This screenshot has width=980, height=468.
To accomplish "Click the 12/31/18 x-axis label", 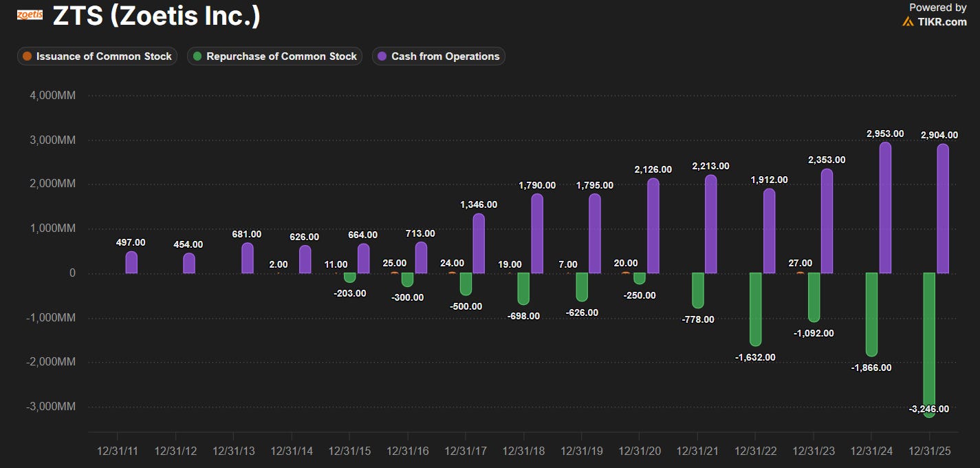I will (x=524, y=451).
